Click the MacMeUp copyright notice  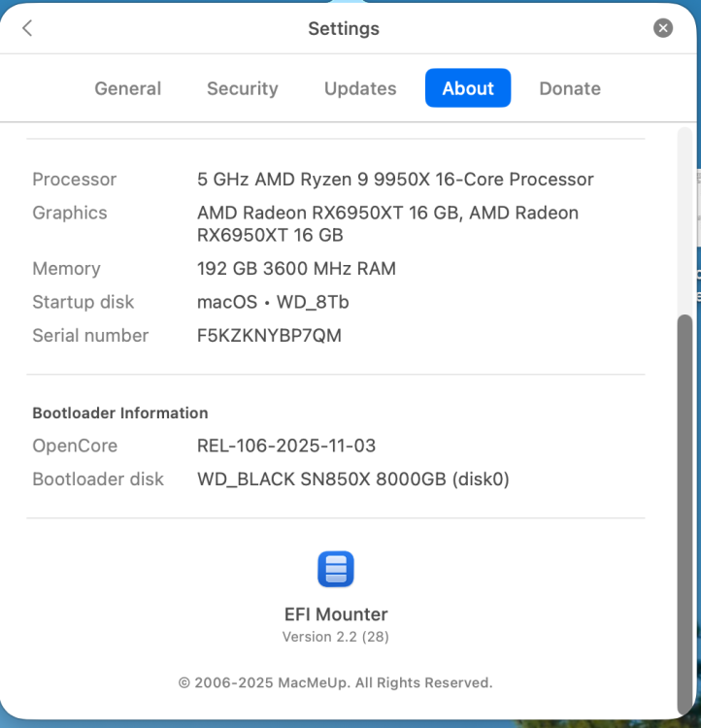click(335, 682)
